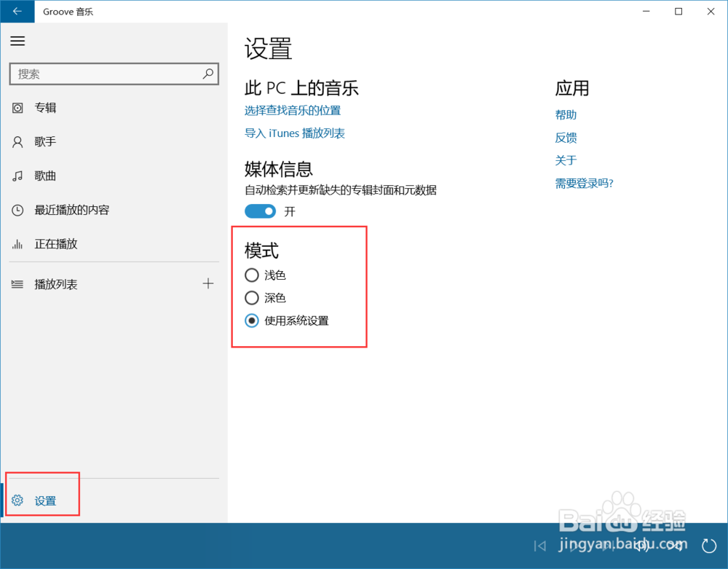Screen dimensions: 728x569
Task: Open the 关于 about link
Action: pos(566,160)
